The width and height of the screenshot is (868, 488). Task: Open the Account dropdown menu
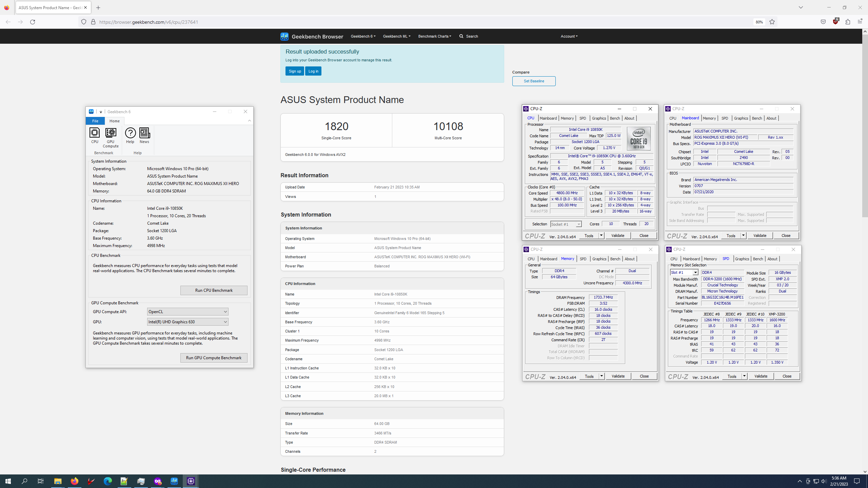coord(569,36)
